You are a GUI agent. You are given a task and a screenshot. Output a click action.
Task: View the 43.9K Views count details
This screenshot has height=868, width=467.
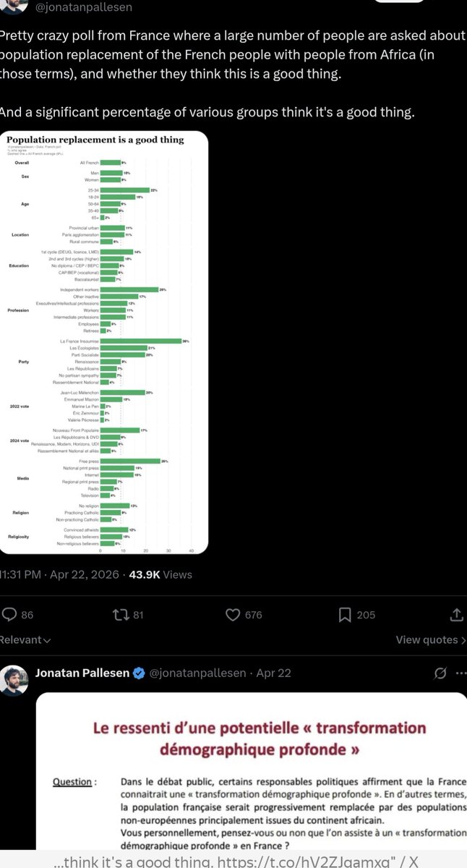(160, 574)
